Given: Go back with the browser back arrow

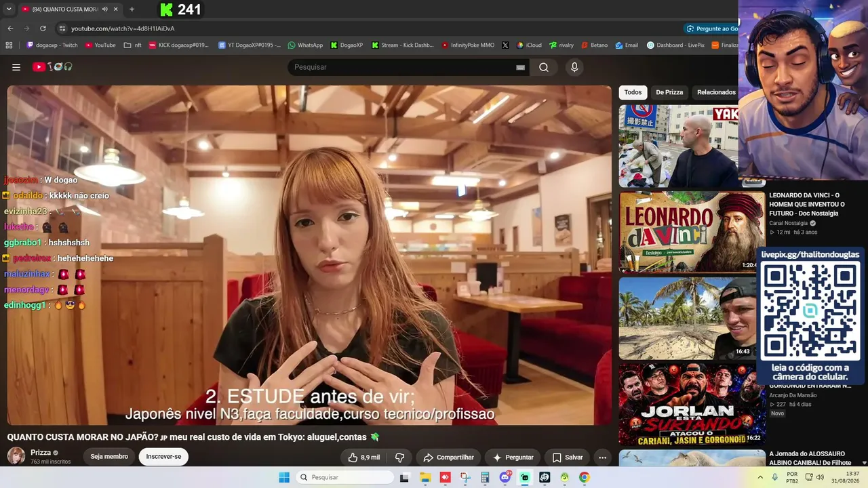Looking at the screenshot, I should [x=10, y=28].
